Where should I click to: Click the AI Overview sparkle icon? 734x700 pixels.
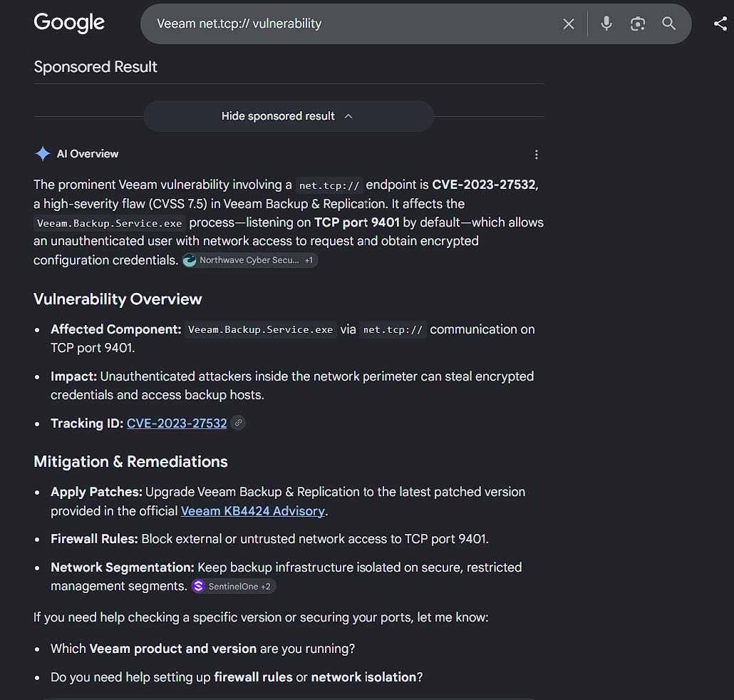click(43, 153)
